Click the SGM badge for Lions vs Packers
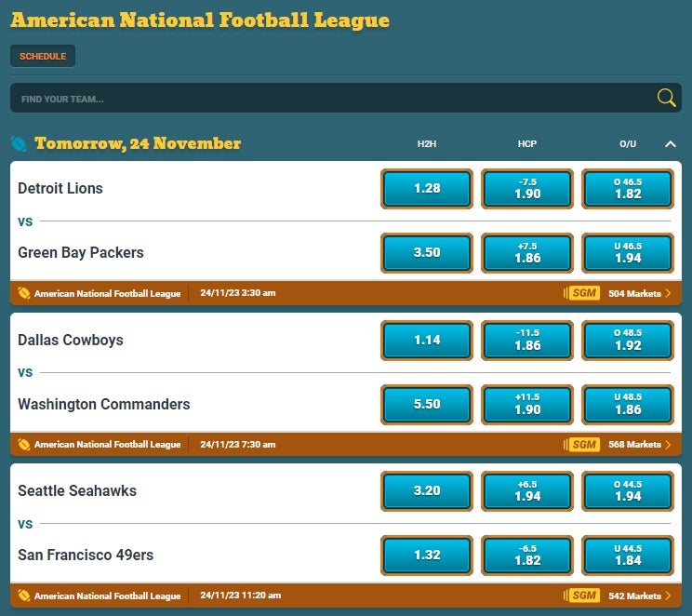The height and width of the screenshot is (616, 692). [583, 293]
